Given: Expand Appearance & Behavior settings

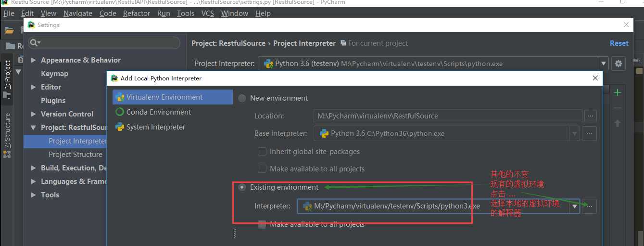Looking at the screenshot, I should [33, 60].
